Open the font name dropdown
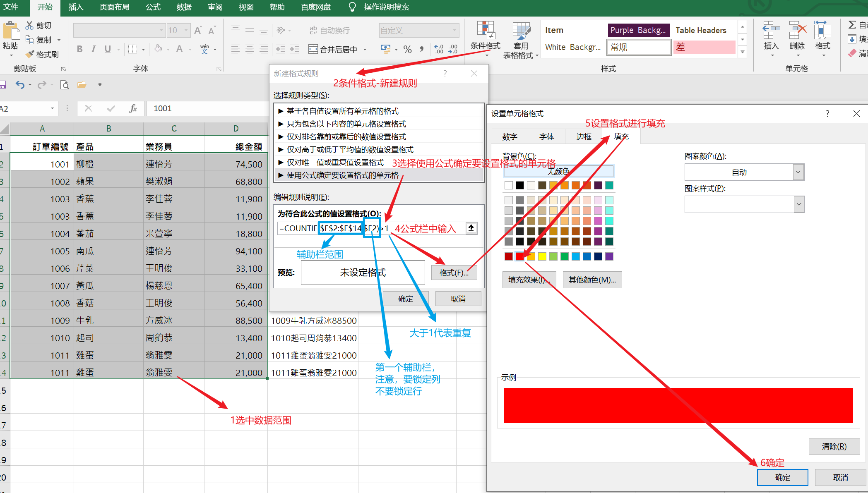This screenshot has height=493, width=868. click(x=161, y=30)
